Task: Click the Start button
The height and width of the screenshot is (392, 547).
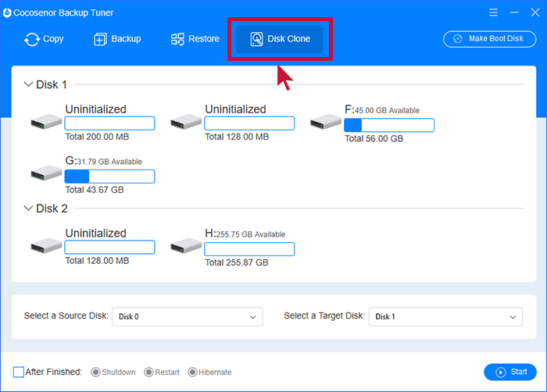Action: click(x=510, y=372)
